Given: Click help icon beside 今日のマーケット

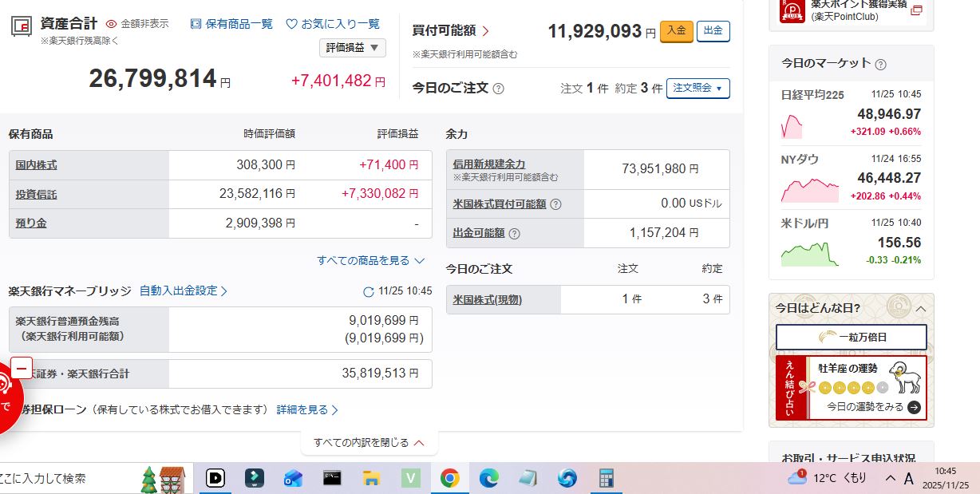Looking at the screenshot, I should click(880, 64).
